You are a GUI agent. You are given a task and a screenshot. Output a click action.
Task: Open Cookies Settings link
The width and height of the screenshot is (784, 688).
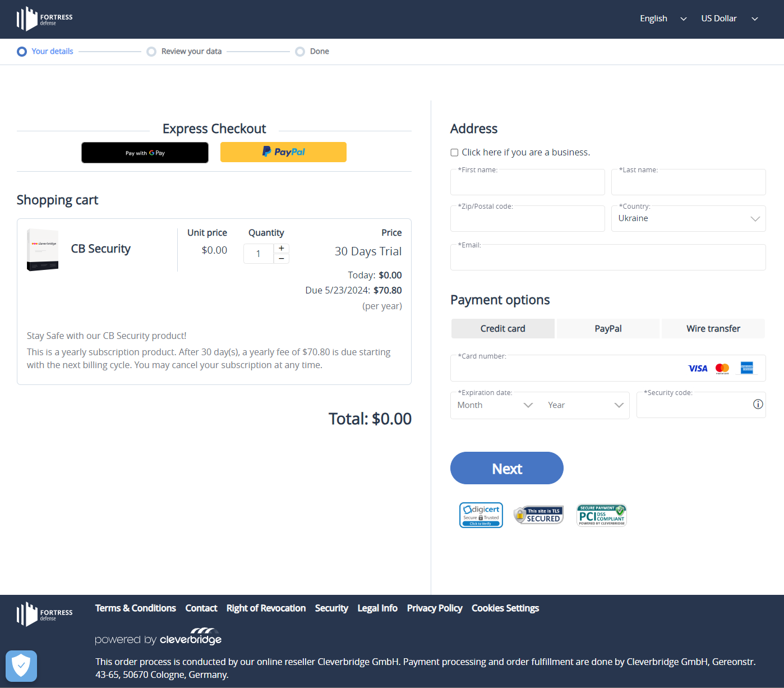[505, 608]
